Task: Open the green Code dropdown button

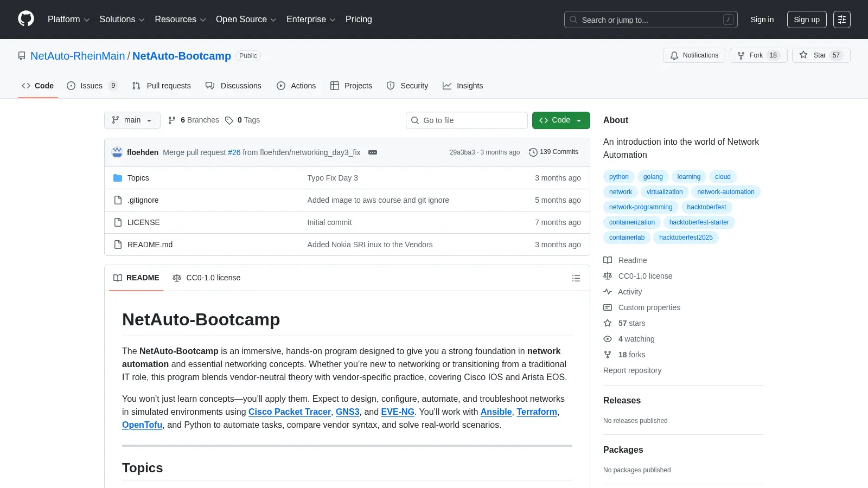Action: point(561,120)
